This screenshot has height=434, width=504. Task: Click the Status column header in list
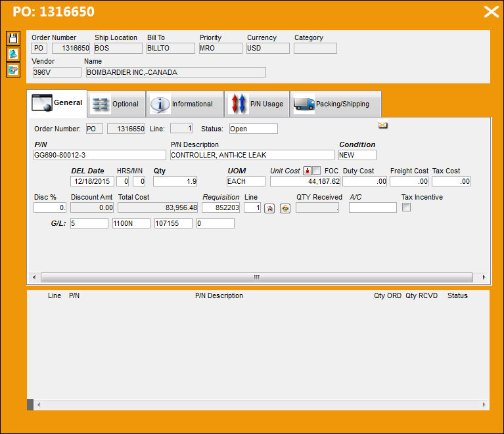coord(457,296)
